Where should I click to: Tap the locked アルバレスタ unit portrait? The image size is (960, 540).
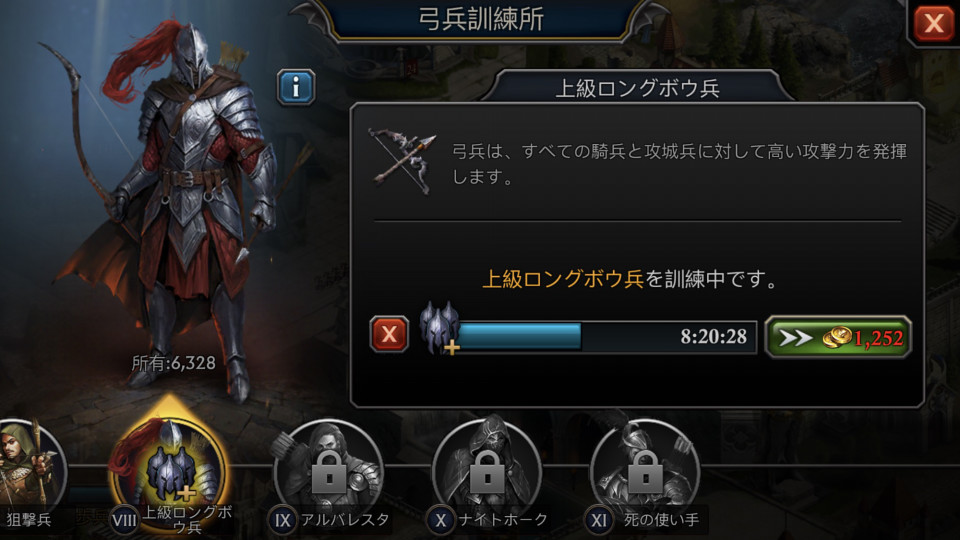[x=328, y=467]
